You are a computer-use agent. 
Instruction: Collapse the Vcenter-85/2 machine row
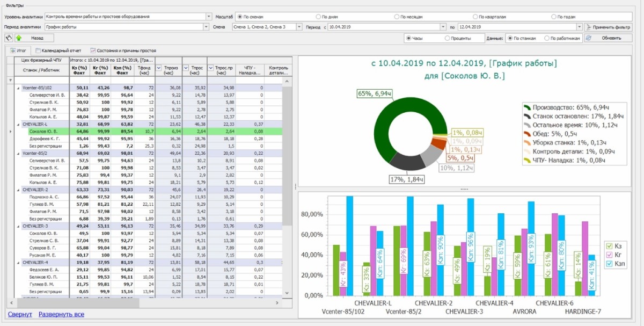(x=19, y=153)
